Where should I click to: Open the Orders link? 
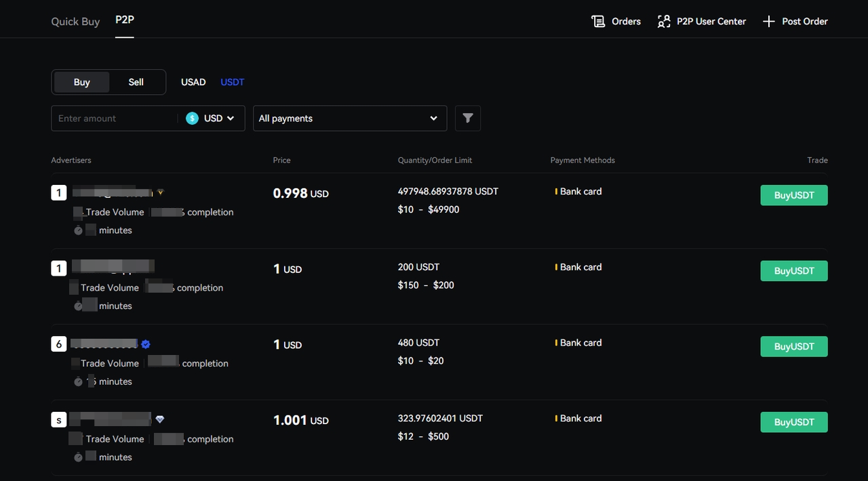pyautogui.click(x=626, y=22)
